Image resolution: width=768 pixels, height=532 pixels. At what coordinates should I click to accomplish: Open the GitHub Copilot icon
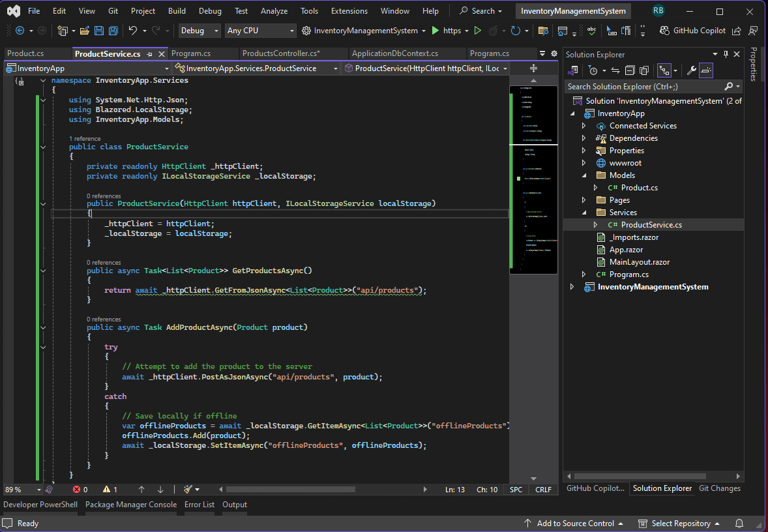(x=664, y=30)
